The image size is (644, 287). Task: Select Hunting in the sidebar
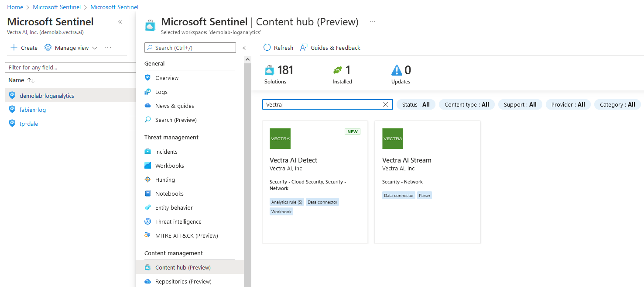164,180
